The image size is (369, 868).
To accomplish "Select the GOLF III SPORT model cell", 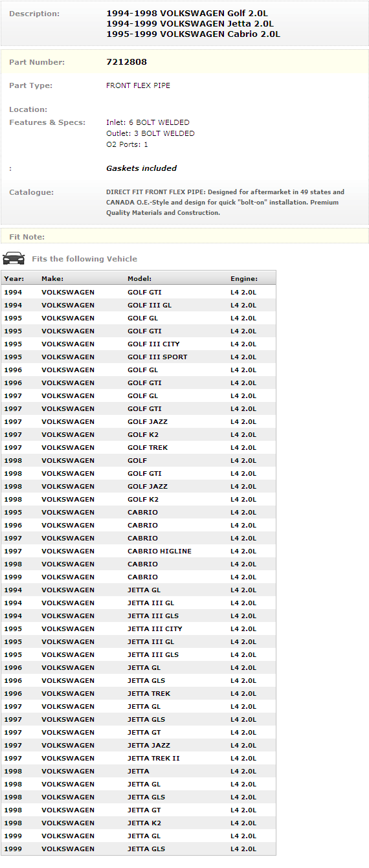I will point(157,357).
